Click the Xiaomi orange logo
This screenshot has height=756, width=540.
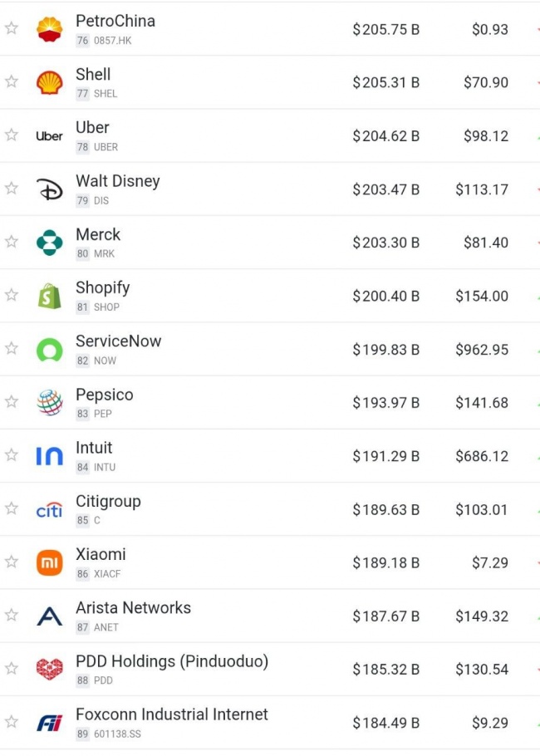pyautogui.click(x=49, y=562)
